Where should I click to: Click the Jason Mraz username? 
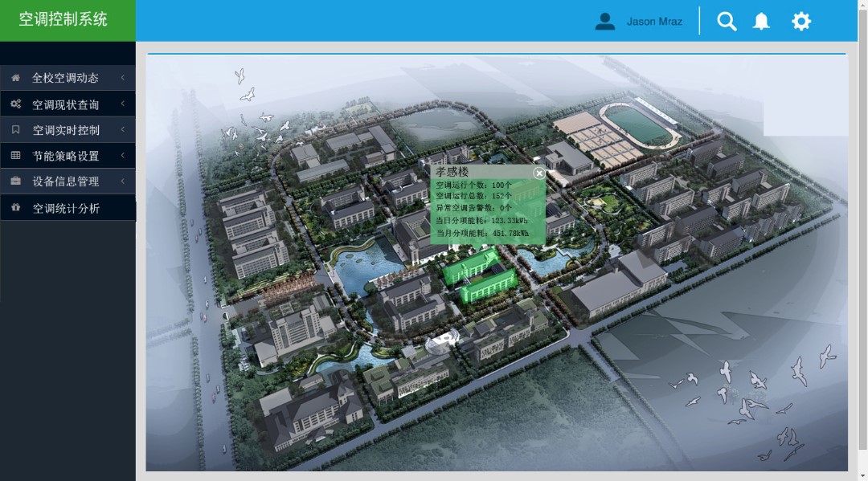pos(654,22)
